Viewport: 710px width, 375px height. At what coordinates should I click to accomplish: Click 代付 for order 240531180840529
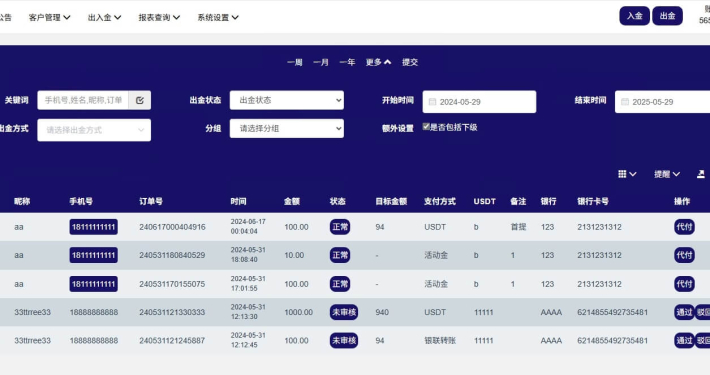pos(684,255)
